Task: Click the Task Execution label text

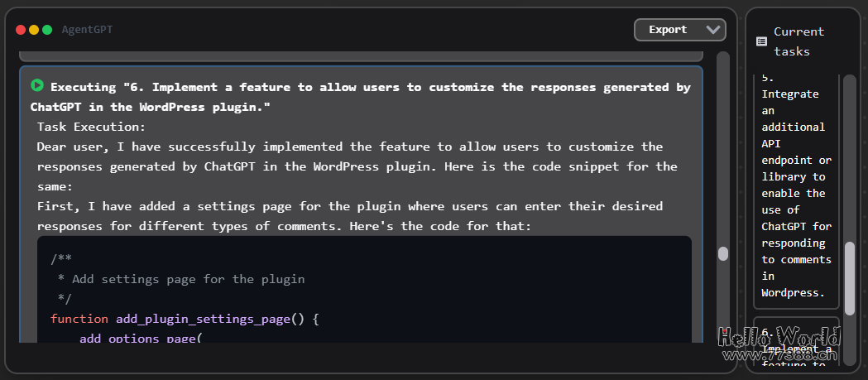Action: [91, 127]
